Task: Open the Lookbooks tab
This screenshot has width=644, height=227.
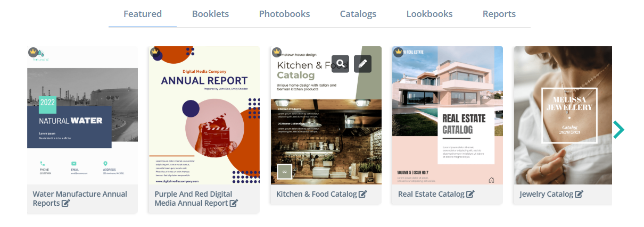Action: tap(430, 14)
